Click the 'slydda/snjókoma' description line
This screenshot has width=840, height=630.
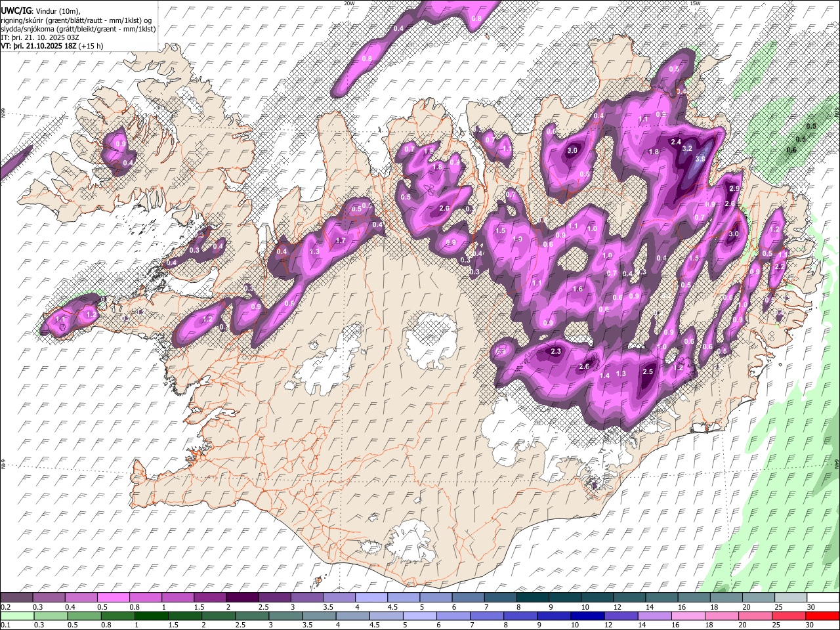(78, 29)
